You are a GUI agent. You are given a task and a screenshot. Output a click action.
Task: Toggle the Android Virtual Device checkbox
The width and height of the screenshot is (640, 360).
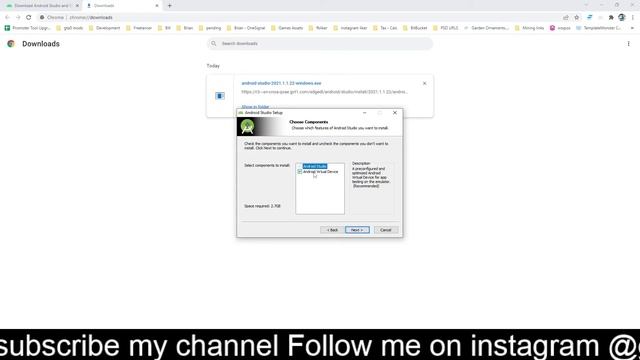point(300,172)
